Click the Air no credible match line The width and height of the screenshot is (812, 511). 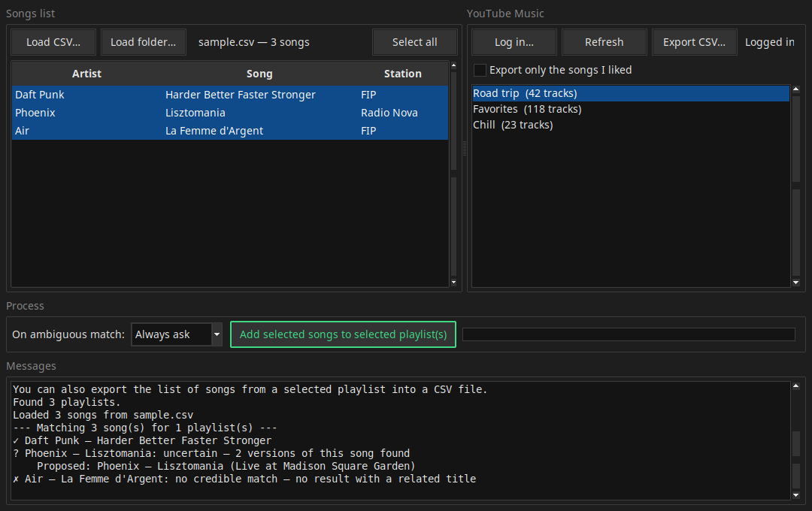[244, 479]
